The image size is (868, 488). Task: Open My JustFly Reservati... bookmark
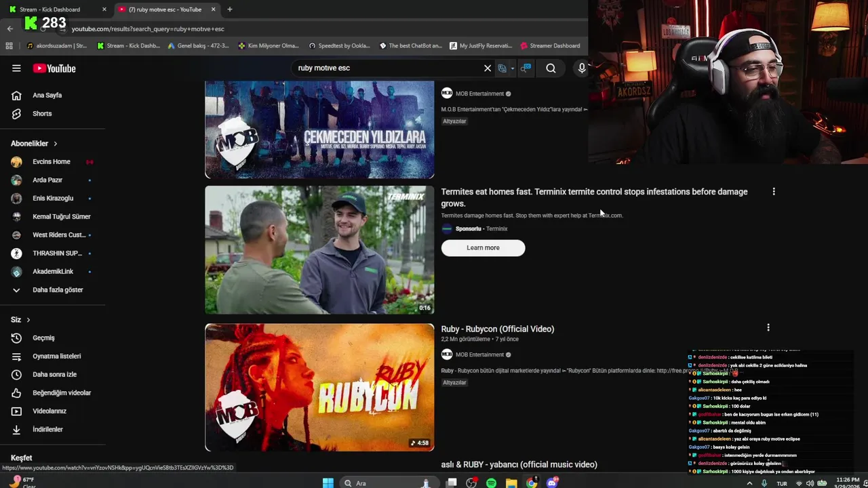pos(481,46)
